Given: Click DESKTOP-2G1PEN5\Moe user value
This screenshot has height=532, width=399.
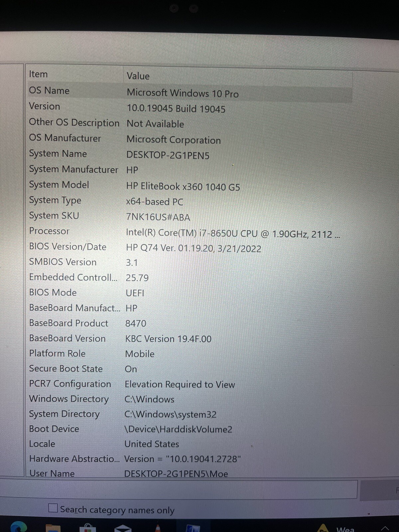Looking at the screenshot, I should click(176, 474).
